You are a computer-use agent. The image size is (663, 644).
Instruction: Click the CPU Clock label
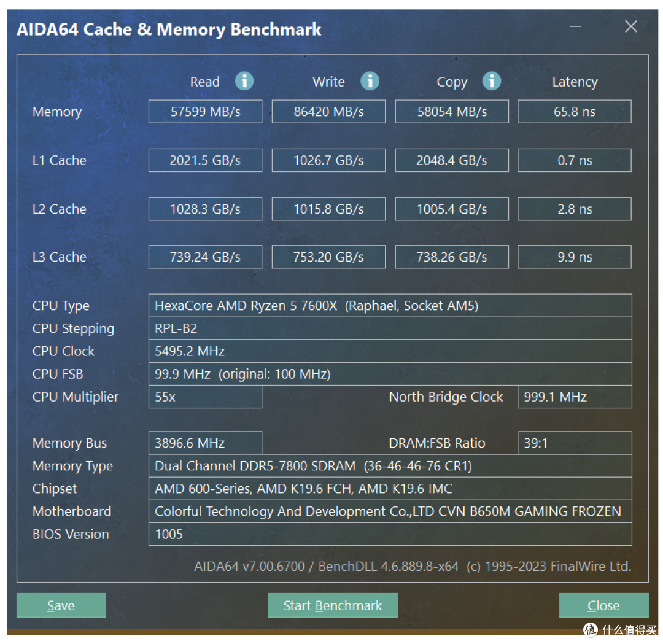pos(63,351)
